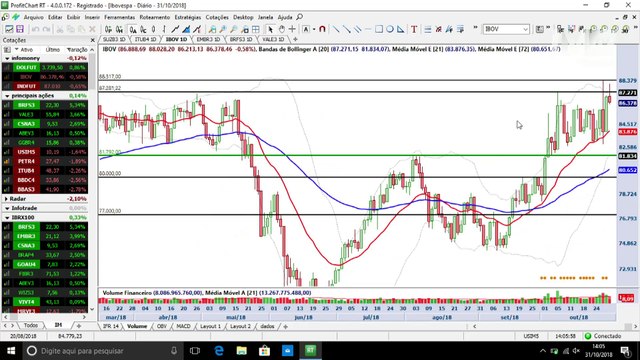Add a new chart tab with plus
This screenshot has width=640, height=360.
(295, 39)
